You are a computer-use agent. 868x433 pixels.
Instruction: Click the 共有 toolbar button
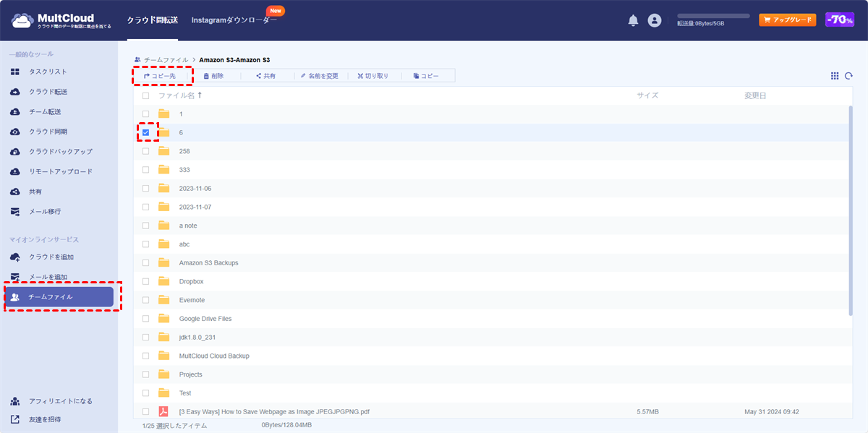(x=266, y=76)
